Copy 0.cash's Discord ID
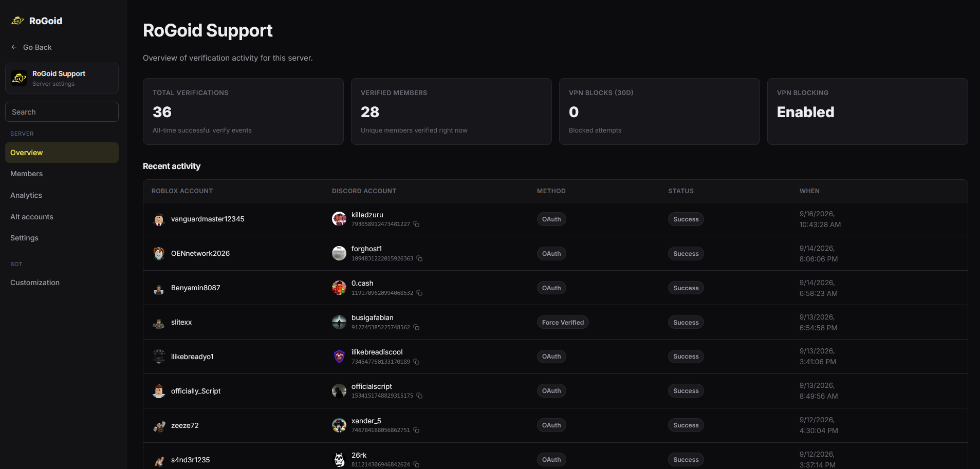This screenshot has height=469, width=980. pyautogui.click(x=419, y=293)
